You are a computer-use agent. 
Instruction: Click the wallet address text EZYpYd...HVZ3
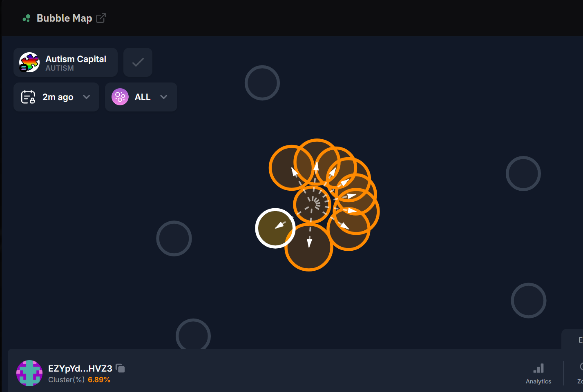(80, 368)
